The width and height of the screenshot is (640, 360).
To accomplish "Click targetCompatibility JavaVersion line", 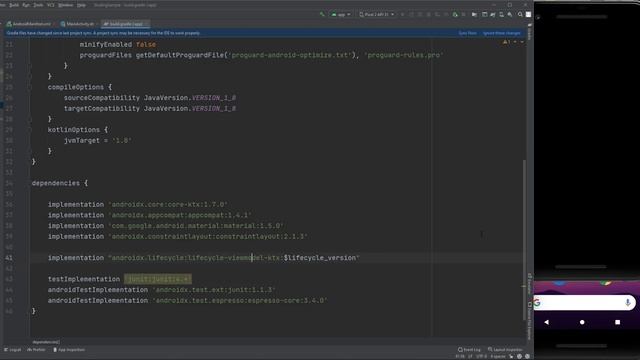I will [150, 109].
